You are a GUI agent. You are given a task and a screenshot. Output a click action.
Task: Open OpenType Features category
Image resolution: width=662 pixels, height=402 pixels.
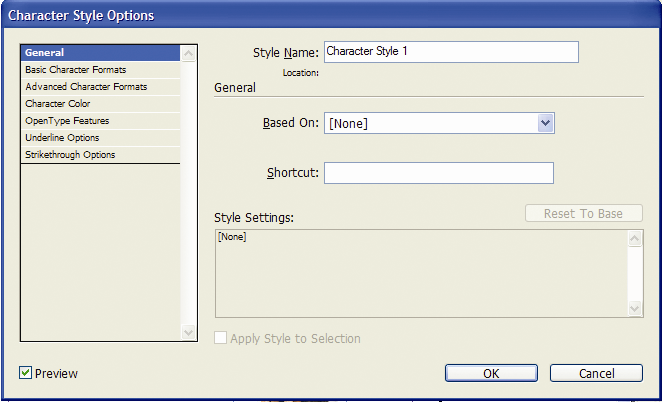100,121
